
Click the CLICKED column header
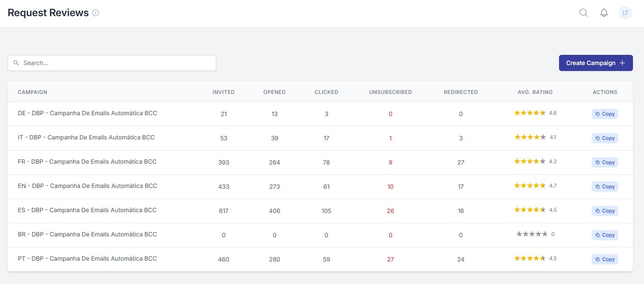(x=326, y=92)
